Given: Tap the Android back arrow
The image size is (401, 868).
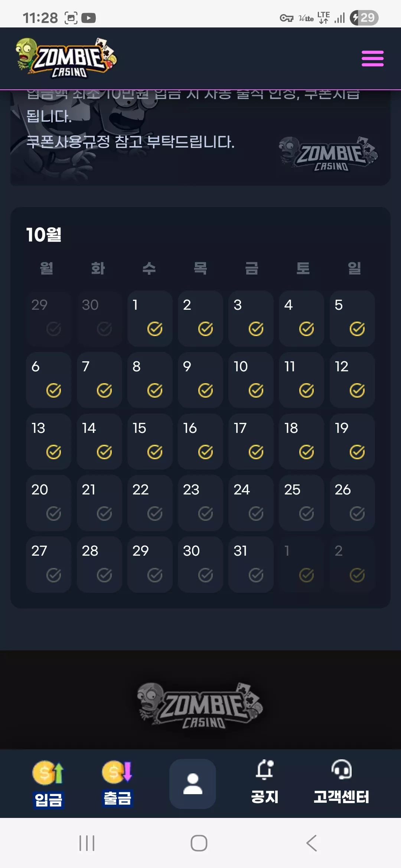Looking at the screenshot, I should pos(312,843).
